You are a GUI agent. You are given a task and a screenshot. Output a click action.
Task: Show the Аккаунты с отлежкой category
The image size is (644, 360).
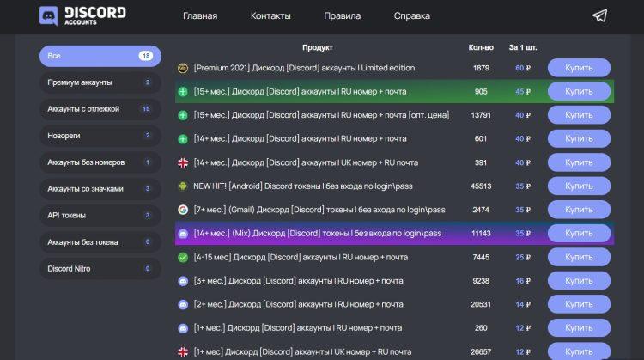[x=100, y=109]
